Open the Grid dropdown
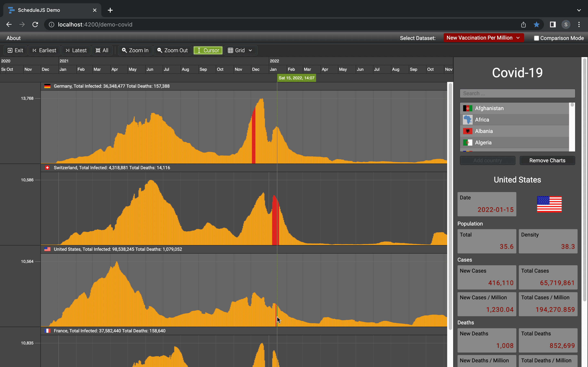This screenshot has height=367, width=588. tap(240, 50)
